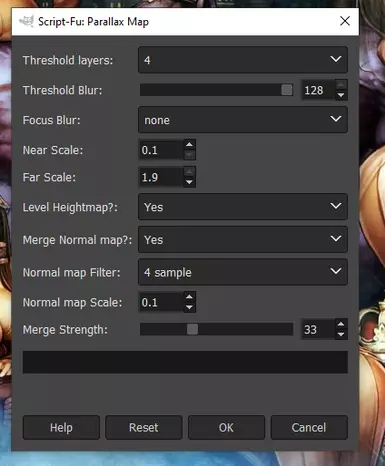Click the GIMP Wilber icon in title bar
The height and width of the screenshot is (466, 385).
click(x=26, y=21)
